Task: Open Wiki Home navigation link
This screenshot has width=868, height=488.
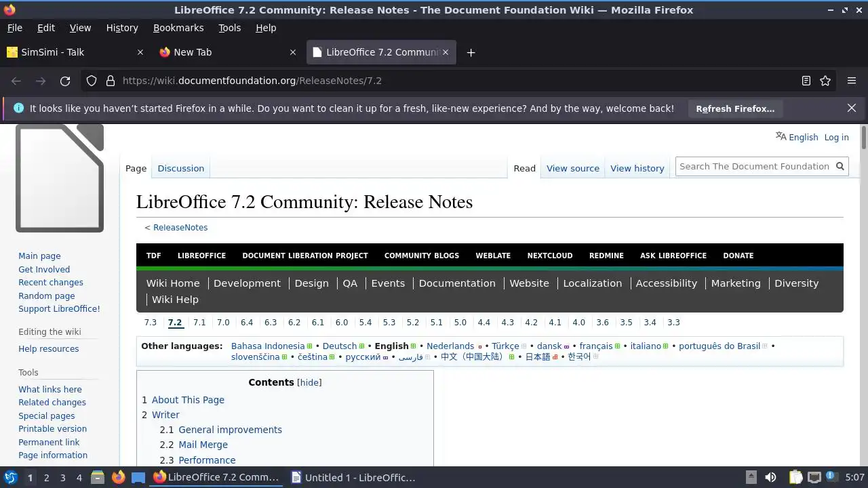Action: point(173,283)
